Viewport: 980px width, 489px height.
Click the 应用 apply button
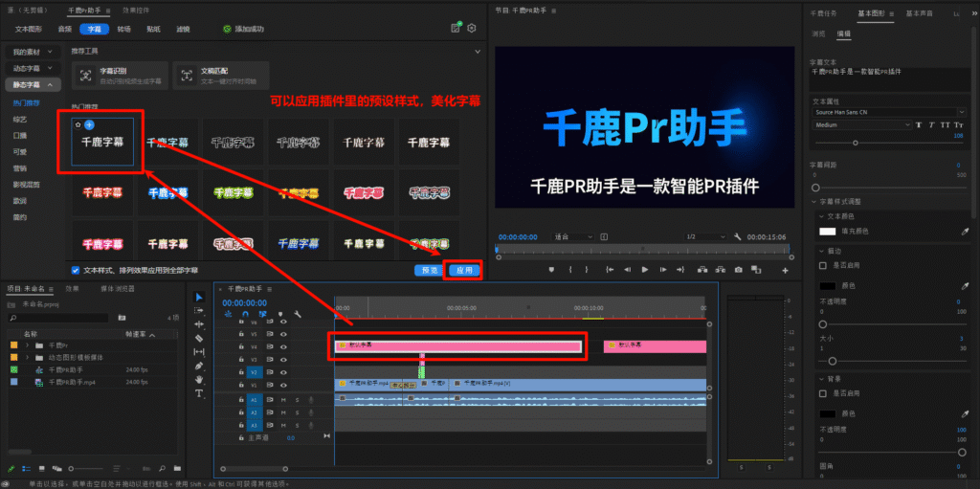[x=464, y=270]
